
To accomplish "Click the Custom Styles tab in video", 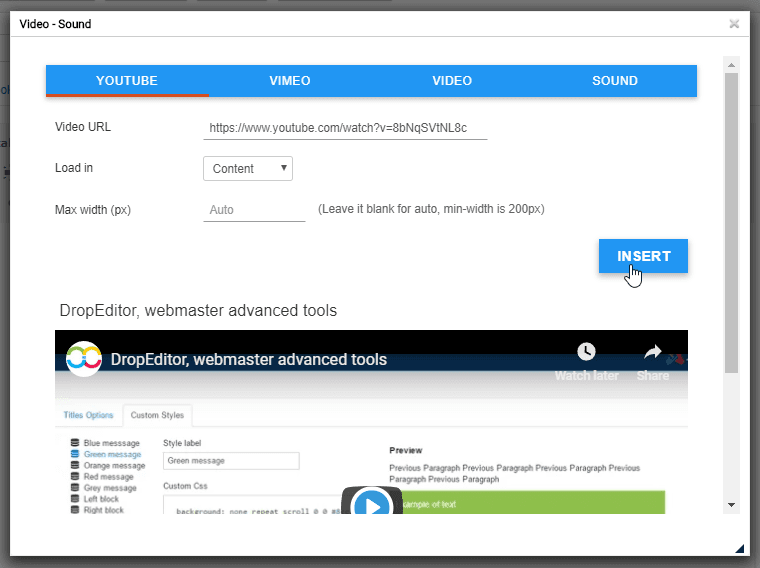I will [158, 415].
